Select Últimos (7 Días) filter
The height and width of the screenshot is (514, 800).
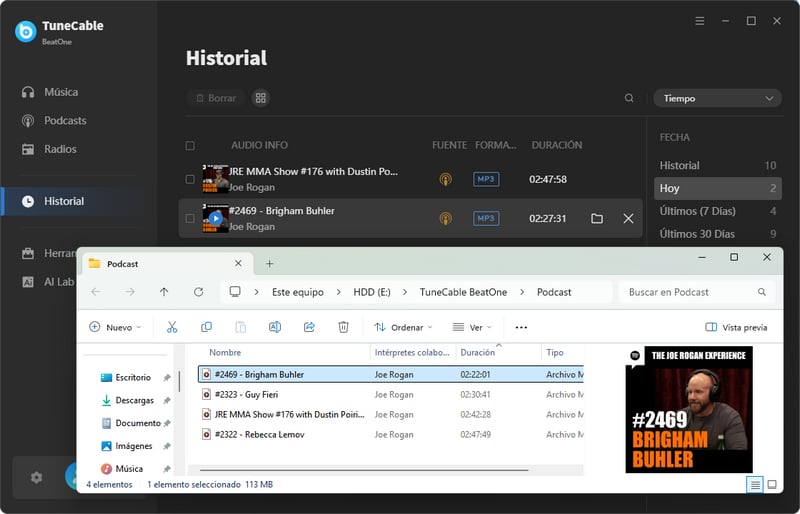pyautogui.click(x=718, y=211)
